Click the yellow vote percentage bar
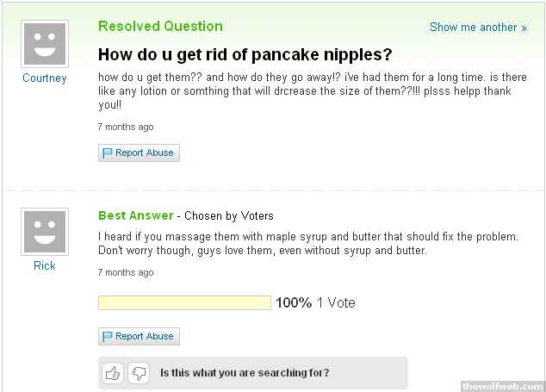Image resolution: width=546 pixels, height=392 pixels. 184,302
